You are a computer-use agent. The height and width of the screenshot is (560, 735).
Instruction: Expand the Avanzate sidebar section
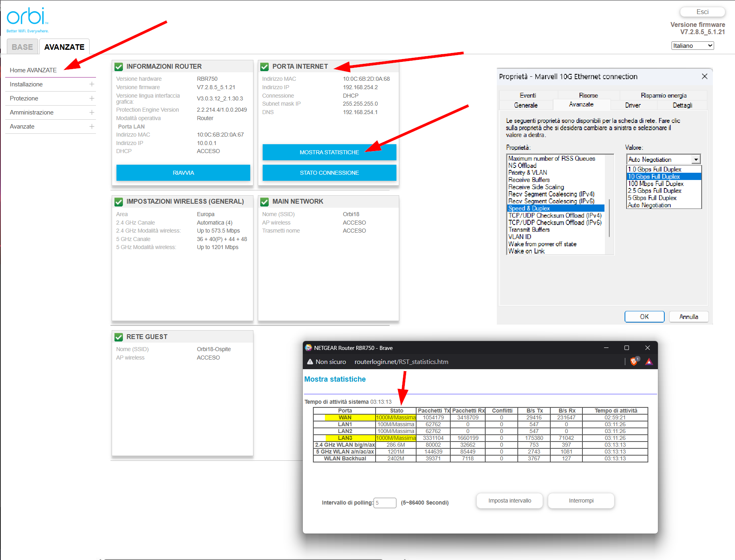coord(92,127)
